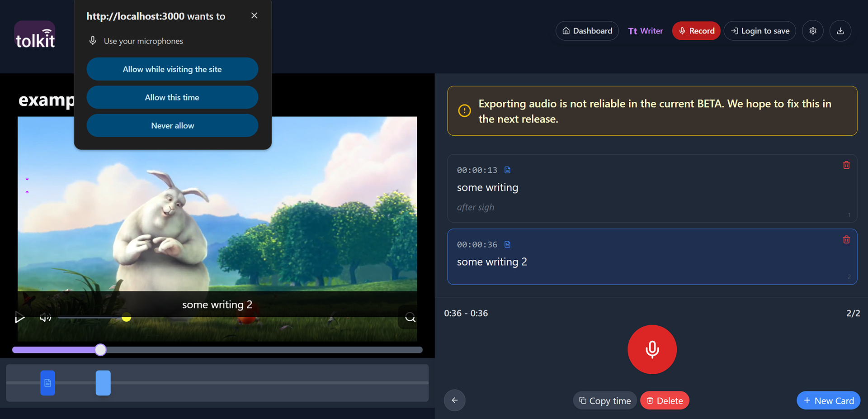Open settings gear icon
The width and height of the screenshot is (868, 419).
coord(813,31)
